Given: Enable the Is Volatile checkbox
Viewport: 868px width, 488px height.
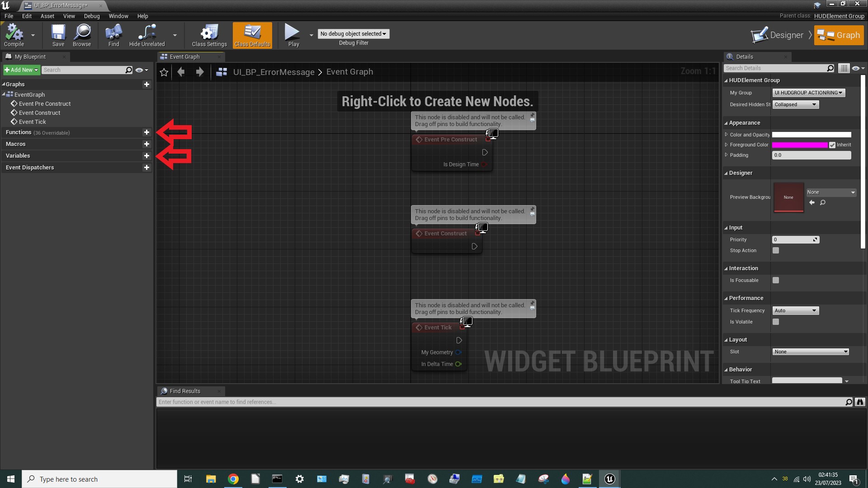Looking at the screenshot, I should (776, 322).
